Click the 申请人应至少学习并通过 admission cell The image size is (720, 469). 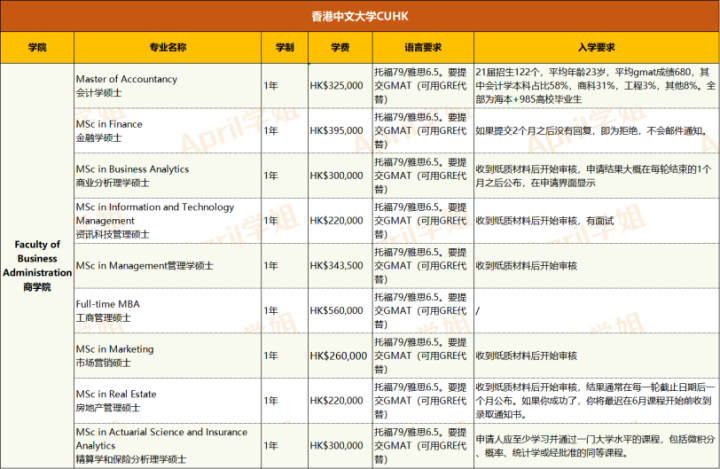[x=596, y=446]
